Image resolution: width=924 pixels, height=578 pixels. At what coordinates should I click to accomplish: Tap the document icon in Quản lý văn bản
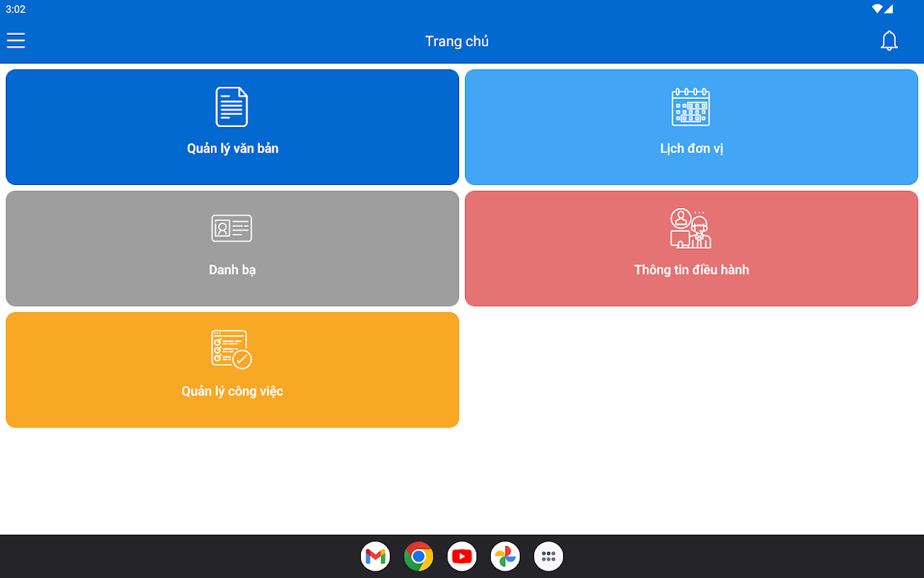232,107
